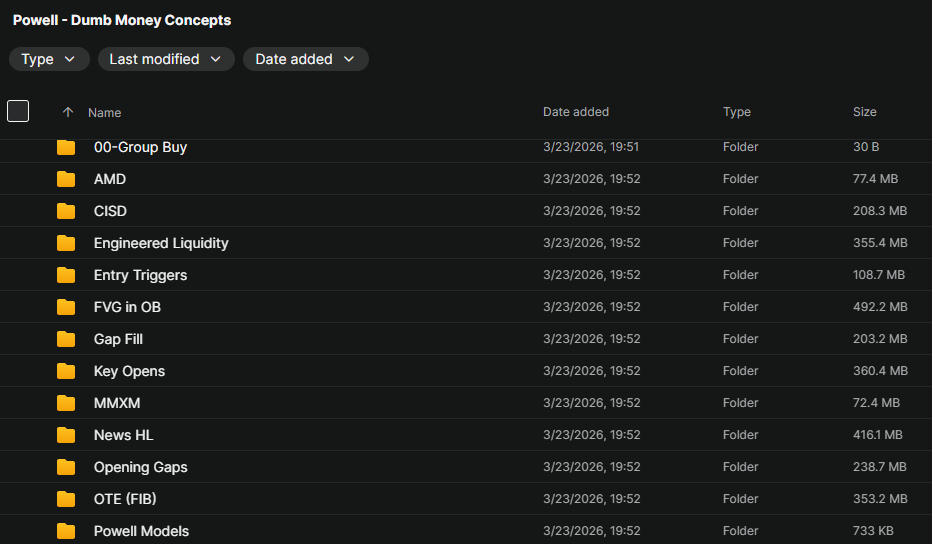
Task: Click the News HL folder icon
Action: [66, 435]
